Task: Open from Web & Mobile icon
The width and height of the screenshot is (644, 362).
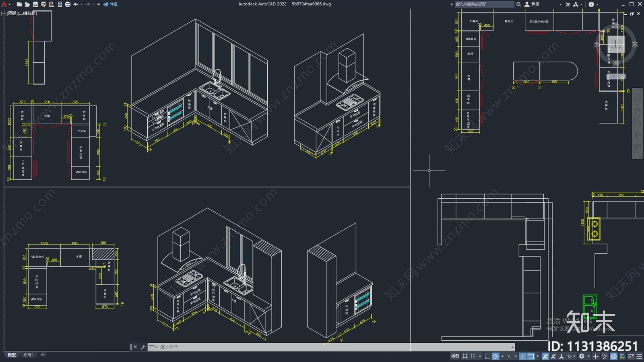Action: pos(52,4)
